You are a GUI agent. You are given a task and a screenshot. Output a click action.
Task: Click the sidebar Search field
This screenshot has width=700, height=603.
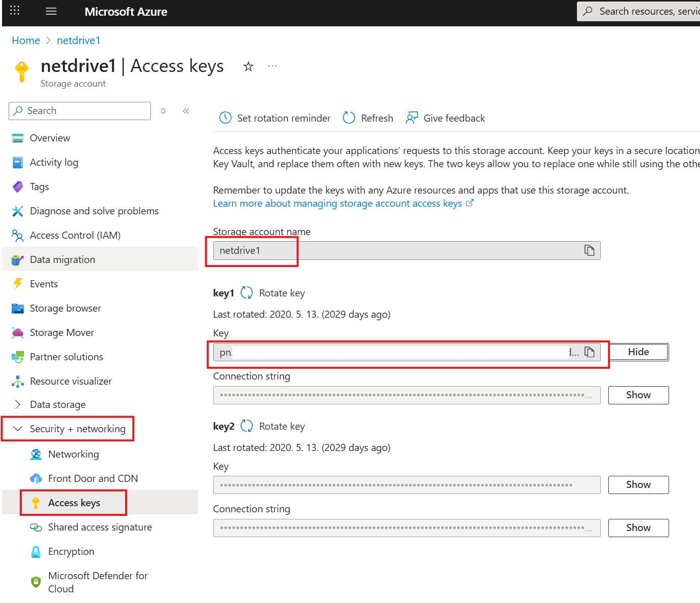tap(80, 110)
